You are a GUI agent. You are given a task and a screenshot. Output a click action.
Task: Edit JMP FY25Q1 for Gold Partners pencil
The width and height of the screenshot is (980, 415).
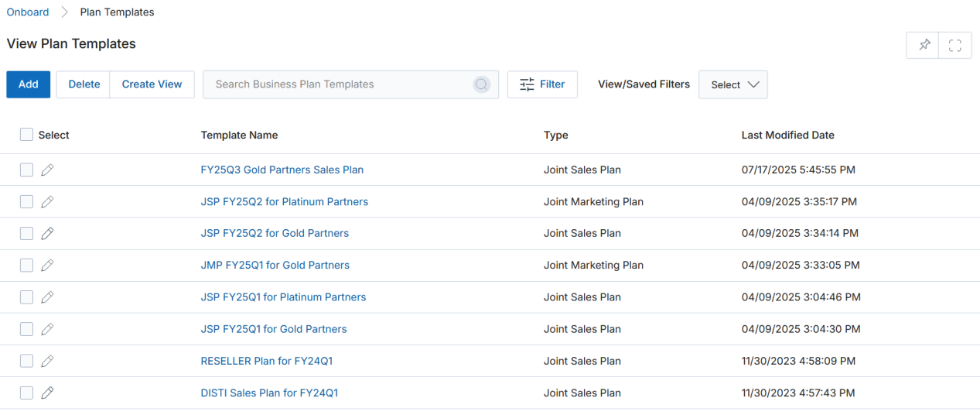(47, 265)
